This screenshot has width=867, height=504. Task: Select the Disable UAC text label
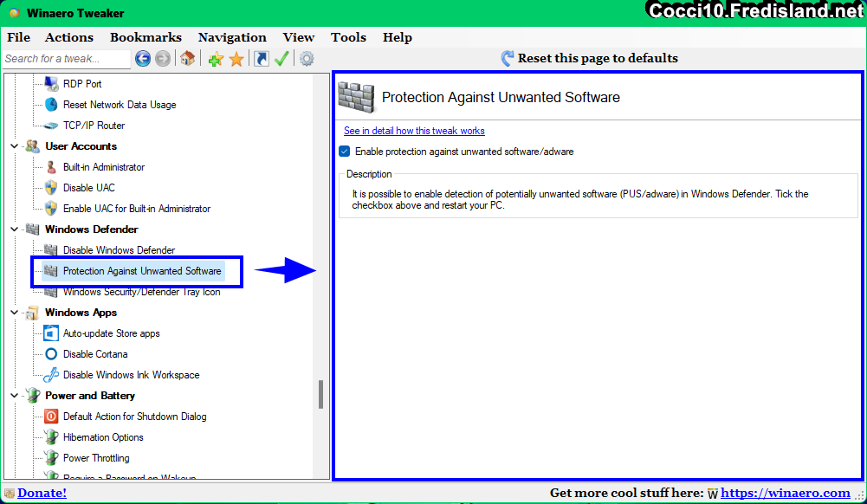point(89,188)
